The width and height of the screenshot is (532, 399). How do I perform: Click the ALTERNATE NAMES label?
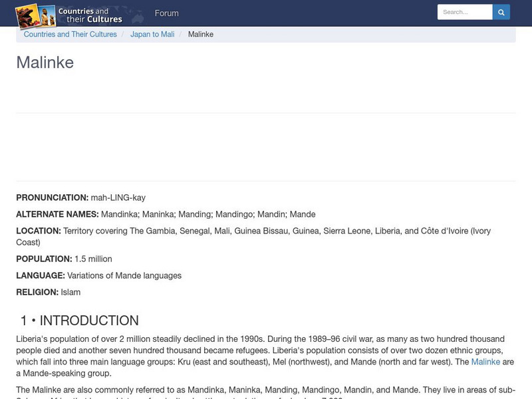pos(57,214)
